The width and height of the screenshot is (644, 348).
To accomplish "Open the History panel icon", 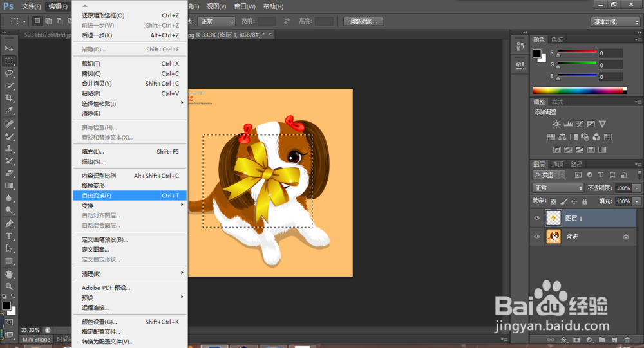I will point(520,46).
